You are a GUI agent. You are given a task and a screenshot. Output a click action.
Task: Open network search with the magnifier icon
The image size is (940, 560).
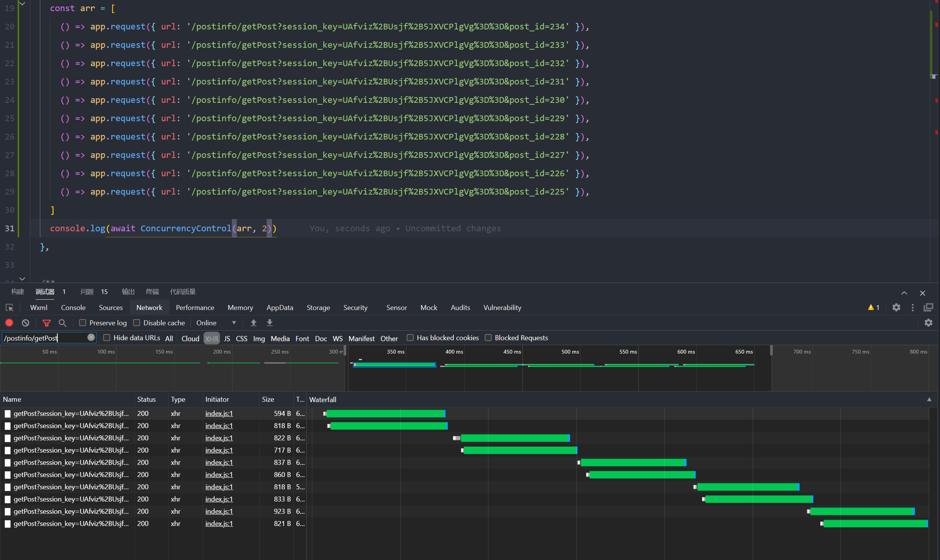[x=62, y=323]
